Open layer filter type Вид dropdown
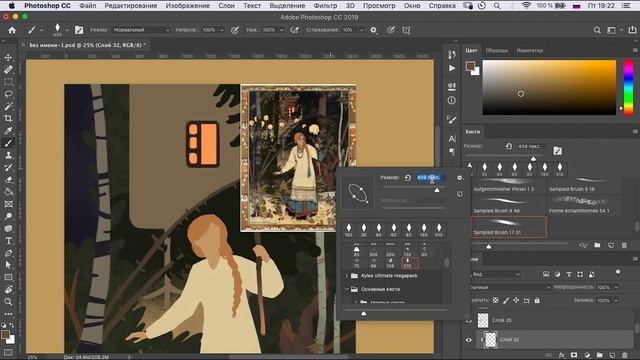 tap(496, 274)
